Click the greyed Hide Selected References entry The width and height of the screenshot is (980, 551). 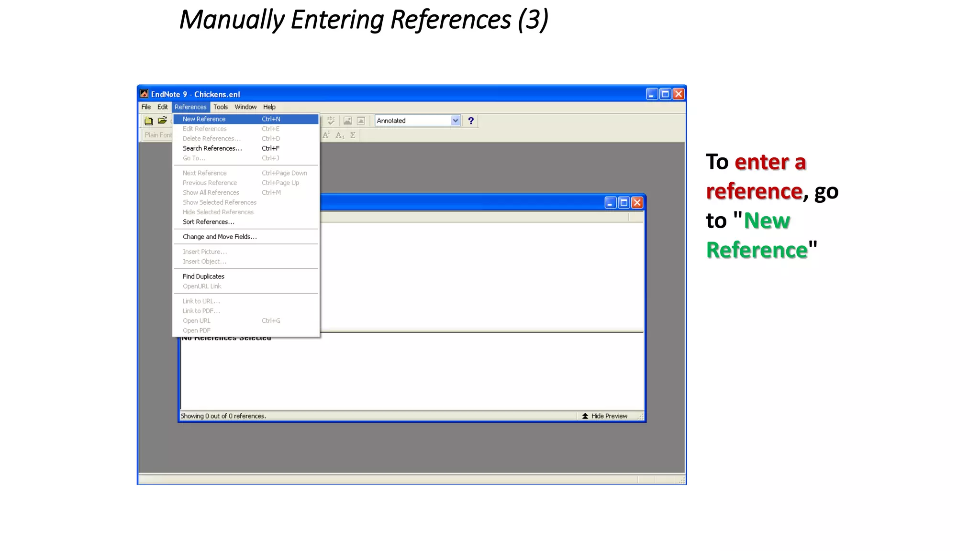246,212
